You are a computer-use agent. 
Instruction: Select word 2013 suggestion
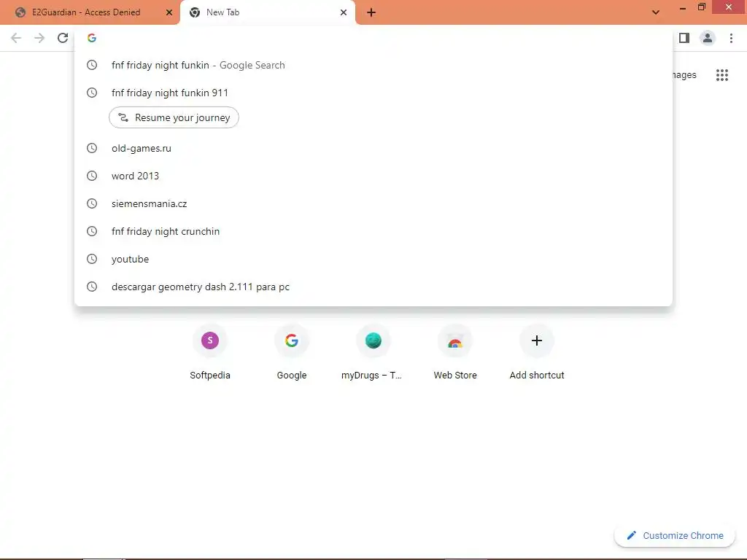tap(373, 176)
